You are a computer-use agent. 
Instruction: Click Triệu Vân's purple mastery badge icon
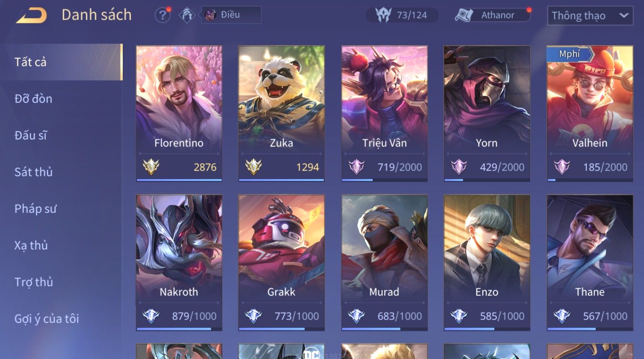(356, 167)
